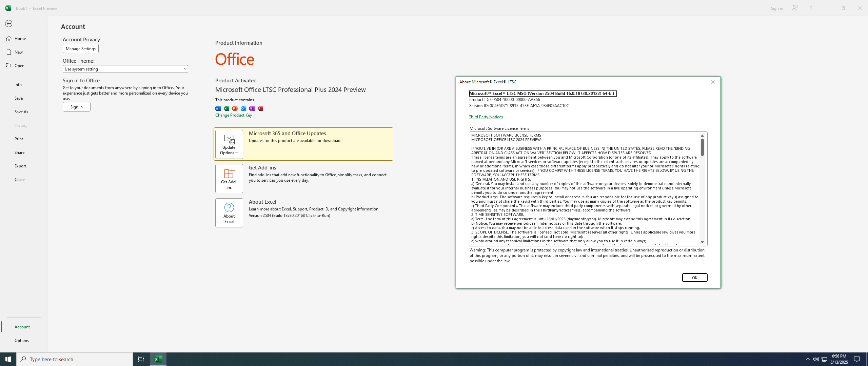The width and height of the screenshot is (868, 366).
Task: Open the Windows Start menu
Action: coord(8,359)
